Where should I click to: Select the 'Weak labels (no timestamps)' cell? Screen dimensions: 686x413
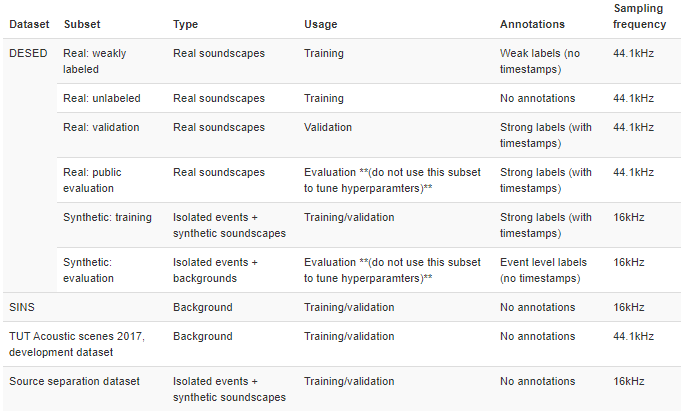(540, 60)
